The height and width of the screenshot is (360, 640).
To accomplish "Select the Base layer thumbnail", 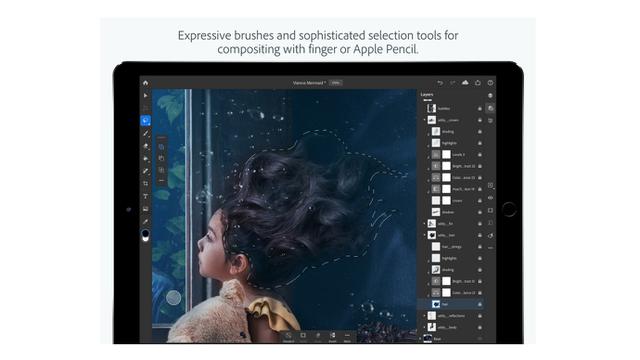I will (427, 339).
